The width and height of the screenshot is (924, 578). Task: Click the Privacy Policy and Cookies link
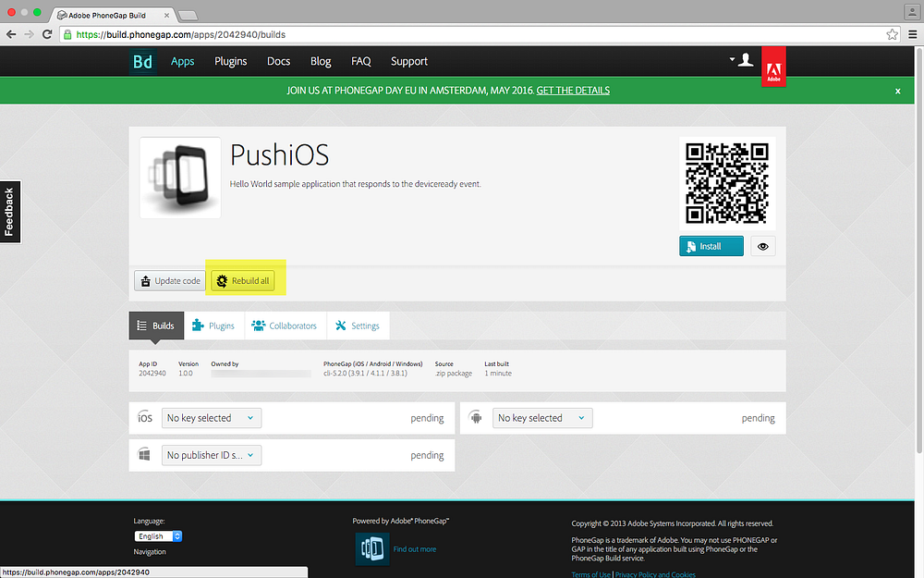tap(655, 574)
